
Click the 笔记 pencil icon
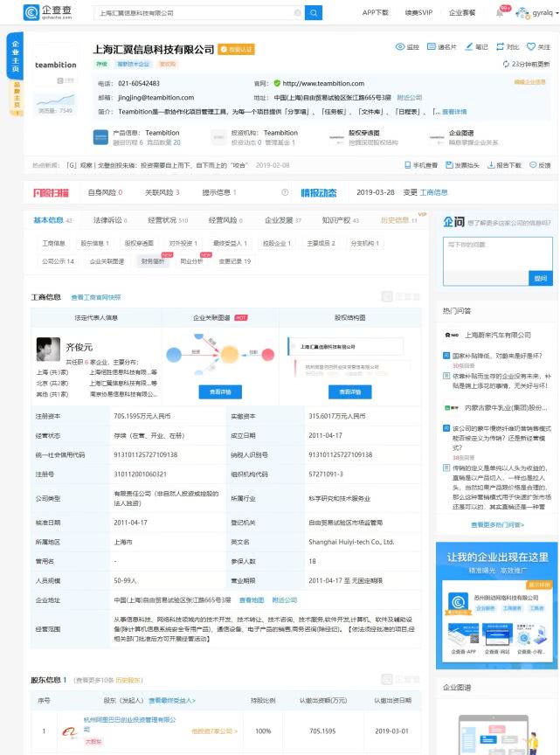pos(469,46)
